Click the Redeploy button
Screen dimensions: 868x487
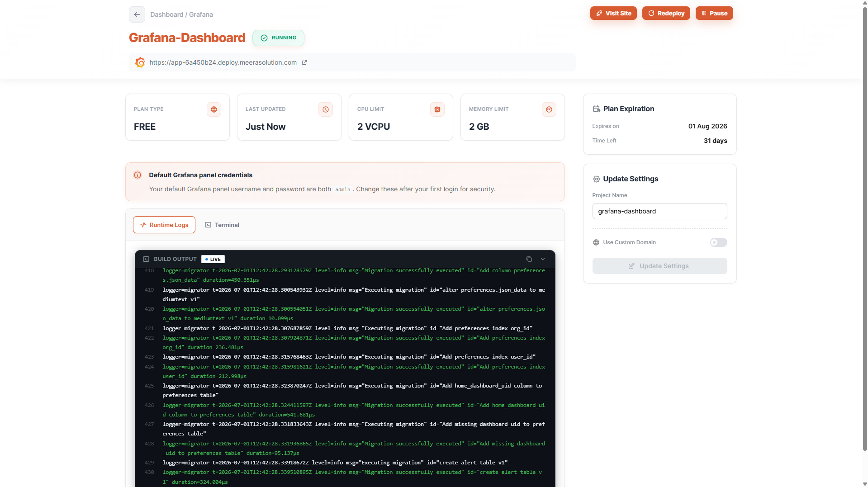(x=666, y=13)
